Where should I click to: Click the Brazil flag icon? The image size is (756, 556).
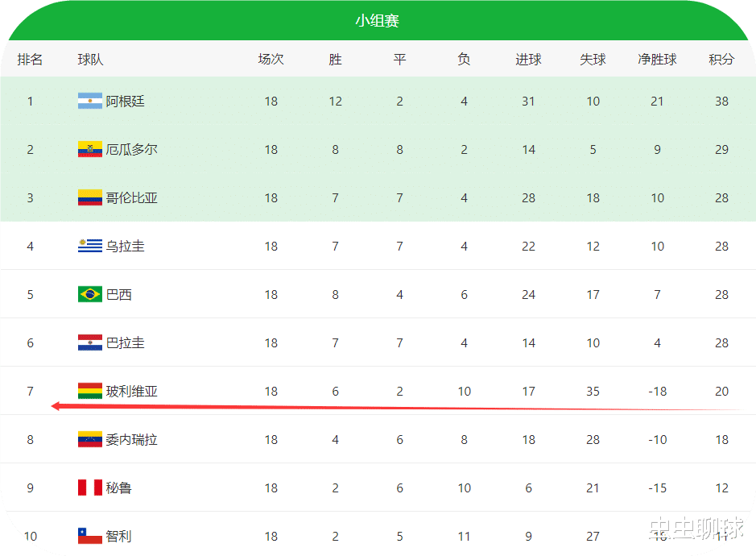[x=89, y=295]
